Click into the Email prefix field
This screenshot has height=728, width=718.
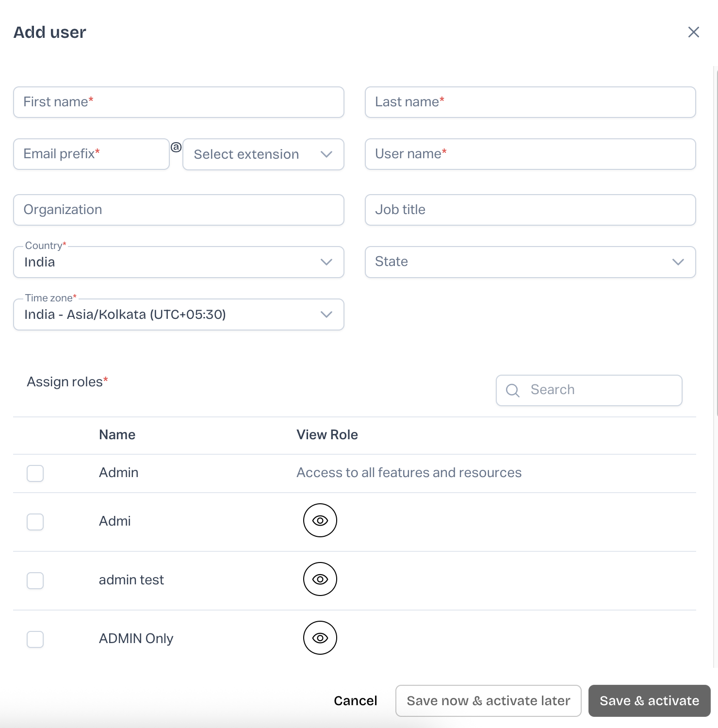point(91,154)
